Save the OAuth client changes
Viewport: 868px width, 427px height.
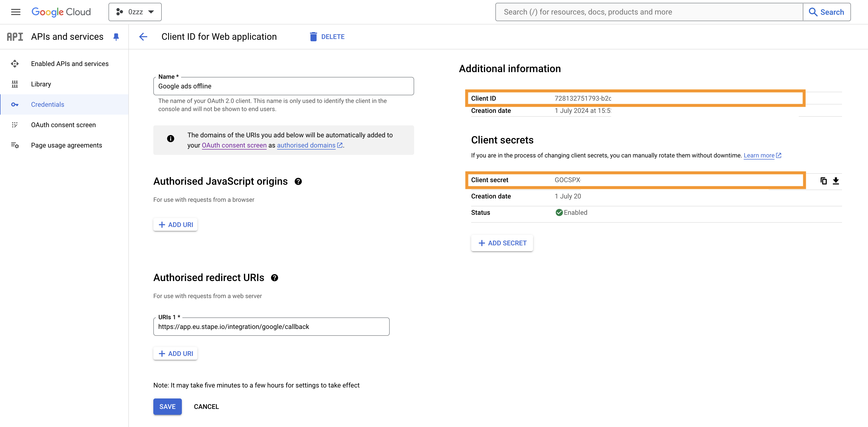[167, 406]
